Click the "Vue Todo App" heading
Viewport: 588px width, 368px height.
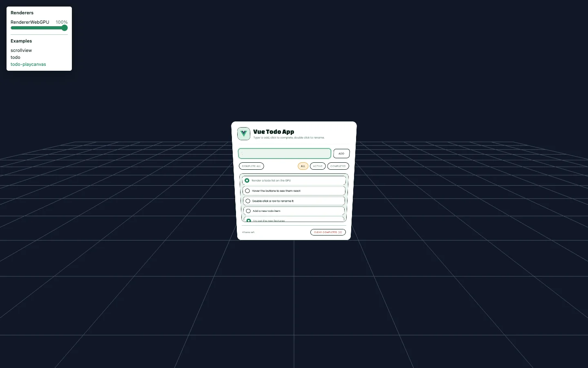[274, 132]
